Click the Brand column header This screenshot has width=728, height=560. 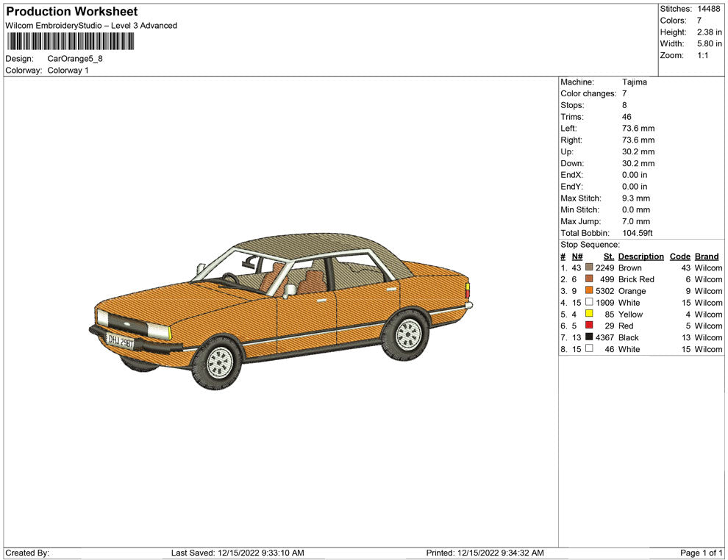tap(706, 256)
